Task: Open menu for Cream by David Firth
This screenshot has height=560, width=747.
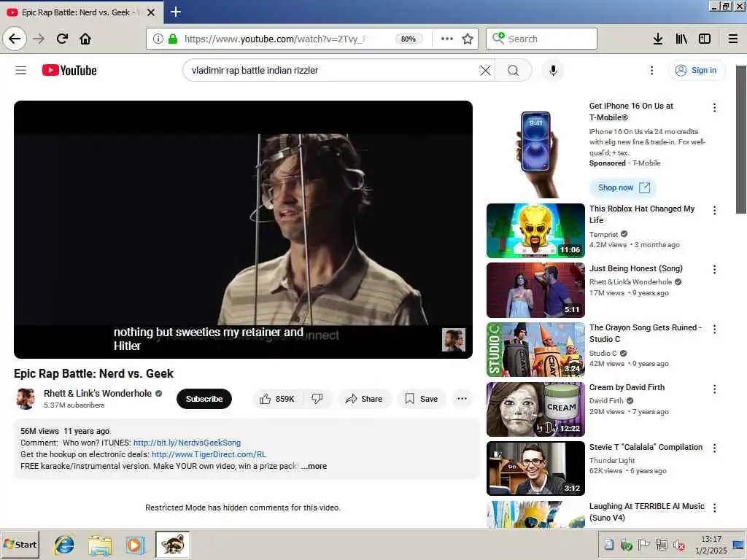Action: coord(714,389)
